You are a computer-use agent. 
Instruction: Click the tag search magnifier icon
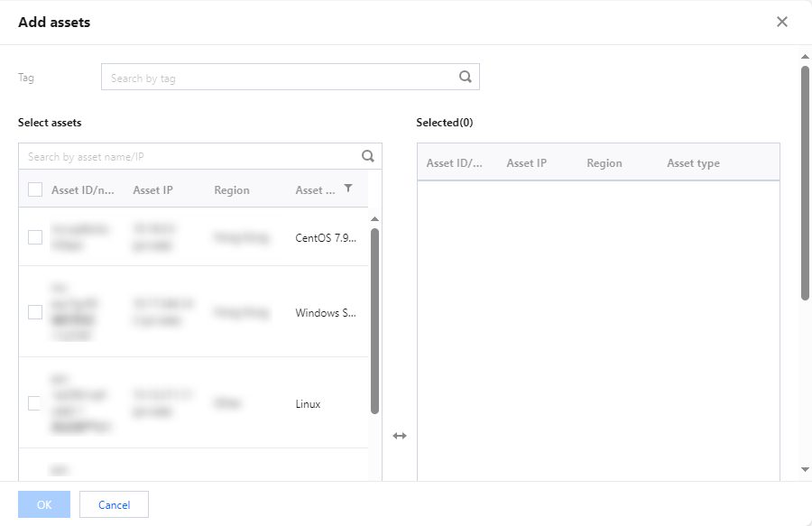[x=466, y=77]
